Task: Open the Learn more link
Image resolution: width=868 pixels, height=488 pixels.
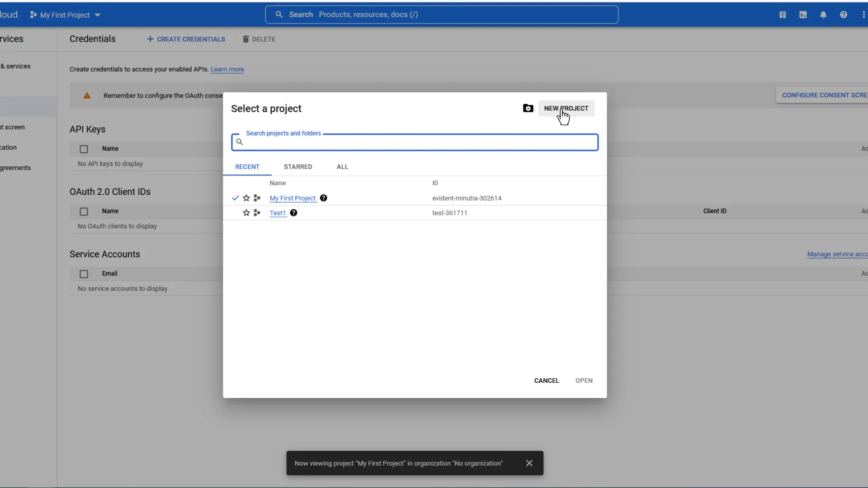Action: (x=227, y=69)
